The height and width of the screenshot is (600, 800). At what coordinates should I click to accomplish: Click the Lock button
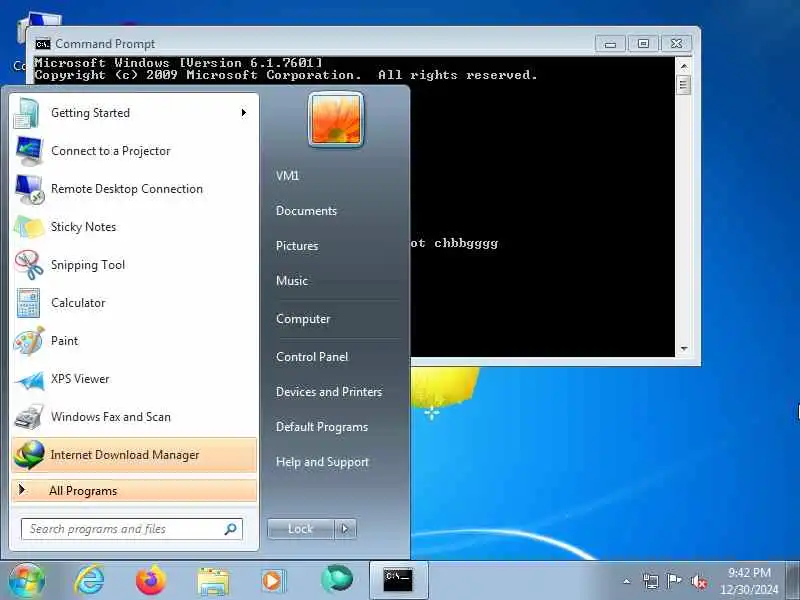click(x=301, y=529)
